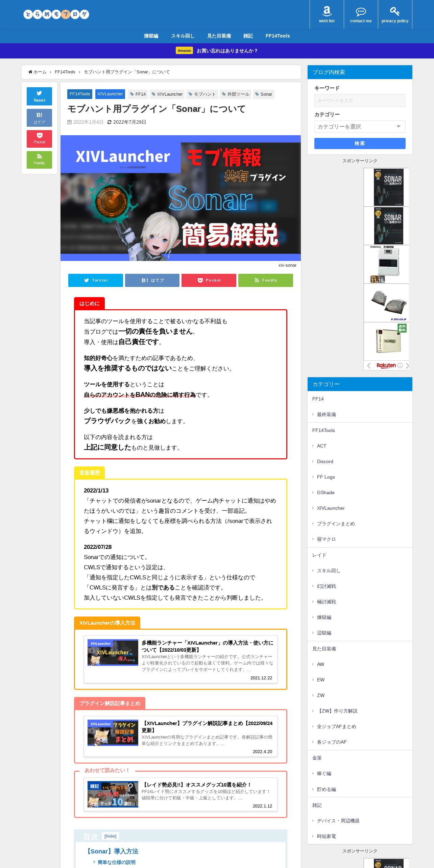Hide the table of contents via [hide]
The width and height of the screenshot is (434, 868).
point(110,836)
